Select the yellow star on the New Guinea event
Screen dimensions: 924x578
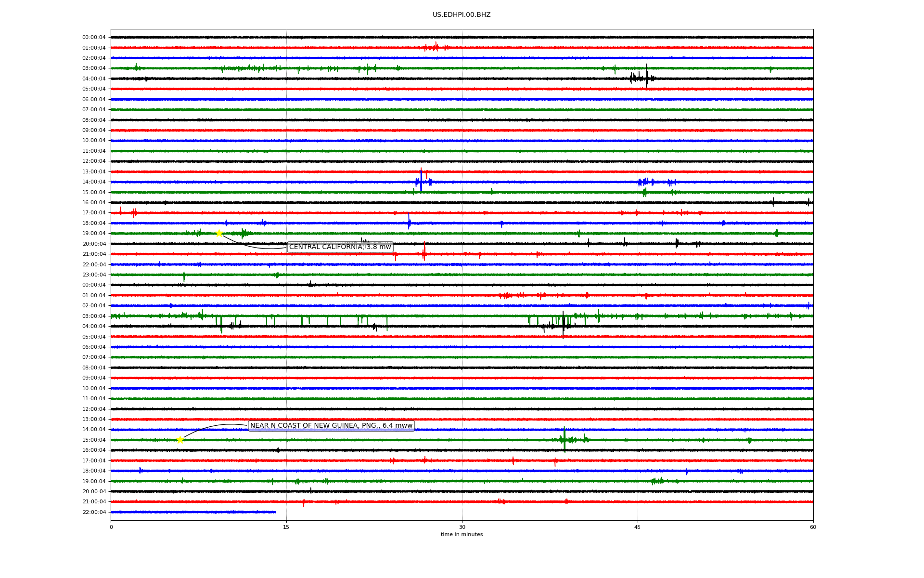[x=180, y=440]
